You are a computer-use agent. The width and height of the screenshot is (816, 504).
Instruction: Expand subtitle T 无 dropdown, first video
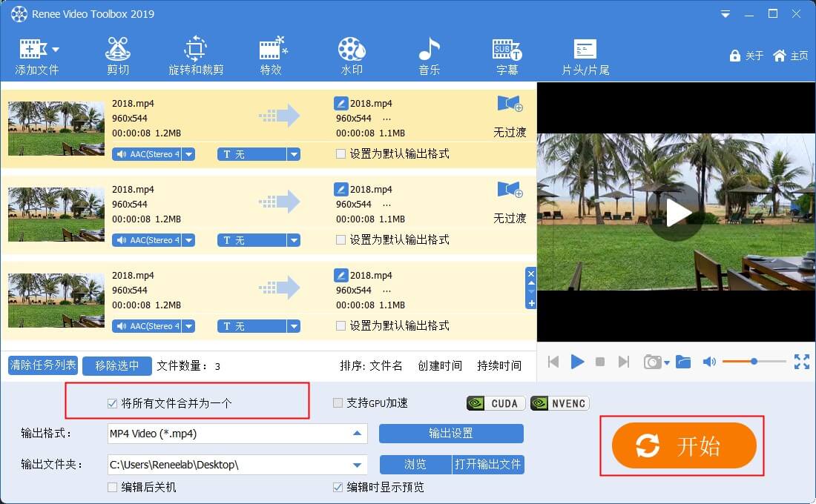click(x=294, y=154)
